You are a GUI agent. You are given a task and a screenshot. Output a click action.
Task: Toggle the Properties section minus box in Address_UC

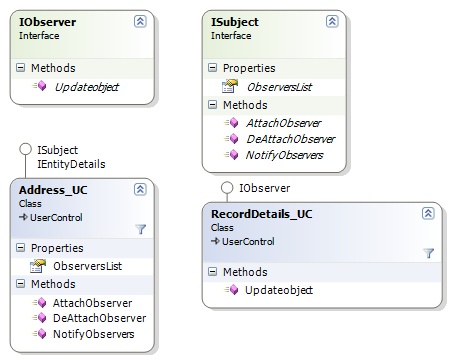(x=20, y=248)
